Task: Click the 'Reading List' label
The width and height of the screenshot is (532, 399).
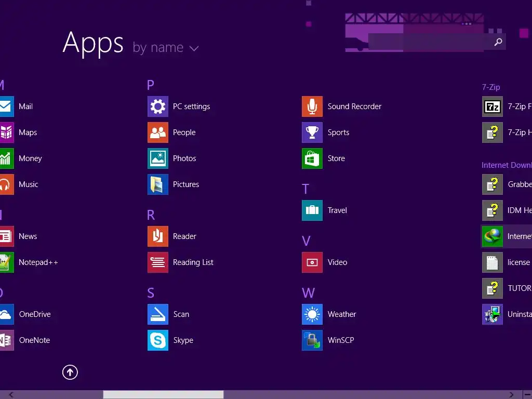Action: tap(193, 262)
